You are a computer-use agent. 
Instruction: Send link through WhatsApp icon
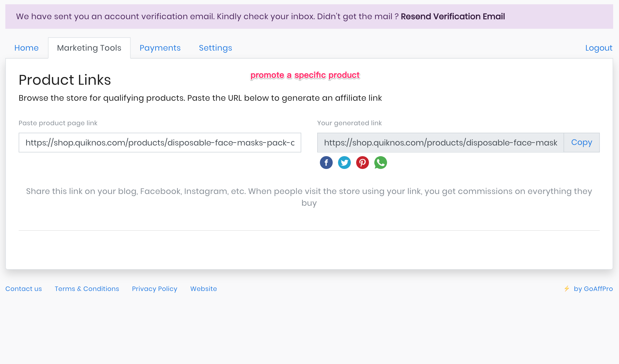coord(380,163)
